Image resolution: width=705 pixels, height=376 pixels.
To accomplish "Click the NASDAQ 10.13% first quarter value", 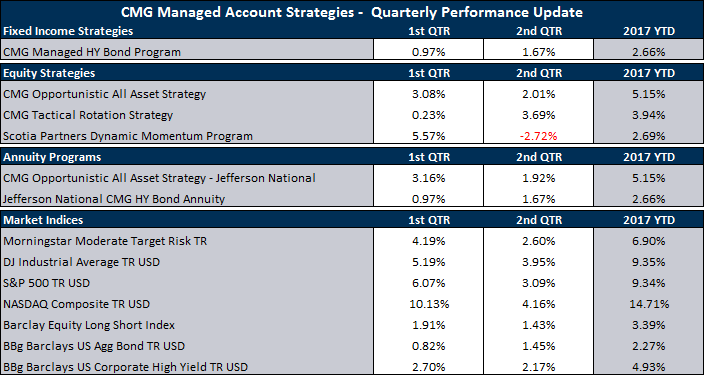I will pyautogui.click(x=428, y=304).
